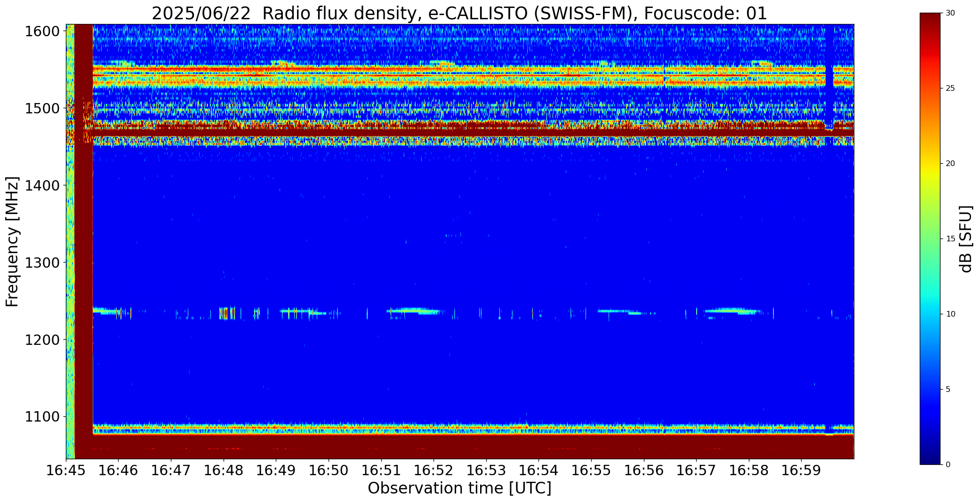Click the colorbar tick label 25
This screenshot has width=980, height=502.
point(951,88)
